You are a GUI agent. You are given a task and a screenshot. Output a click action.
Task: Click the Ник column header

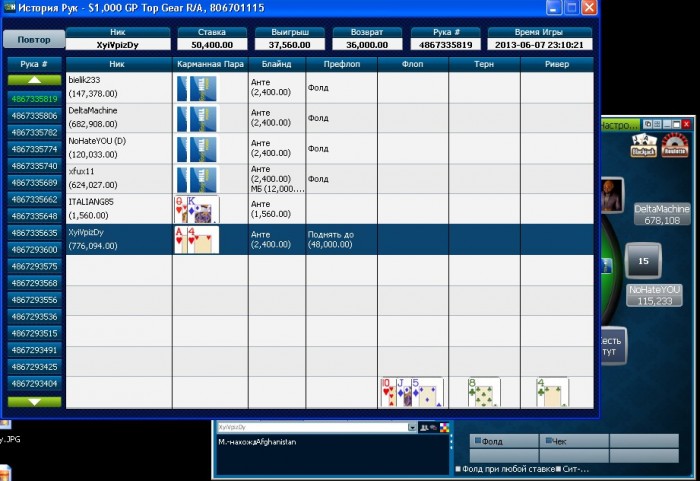click(x=117, y=64)
